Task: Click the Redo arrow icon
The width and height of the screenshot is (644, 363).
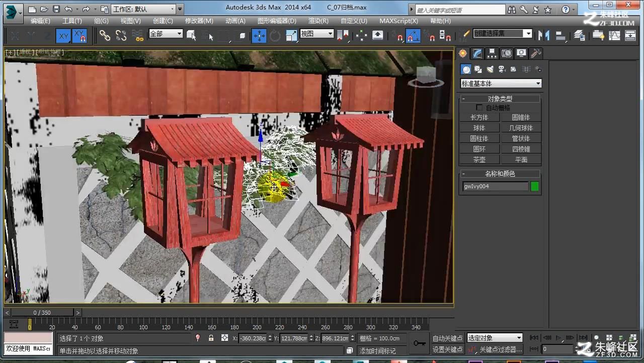Action: point(86,9)
